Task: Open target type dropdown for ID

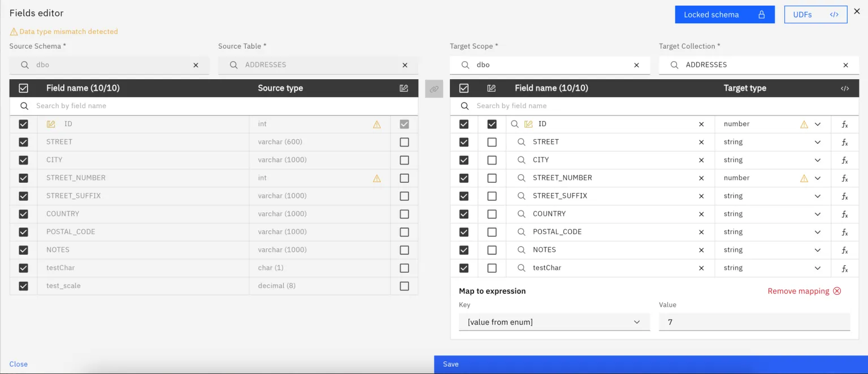Action: 817,124
